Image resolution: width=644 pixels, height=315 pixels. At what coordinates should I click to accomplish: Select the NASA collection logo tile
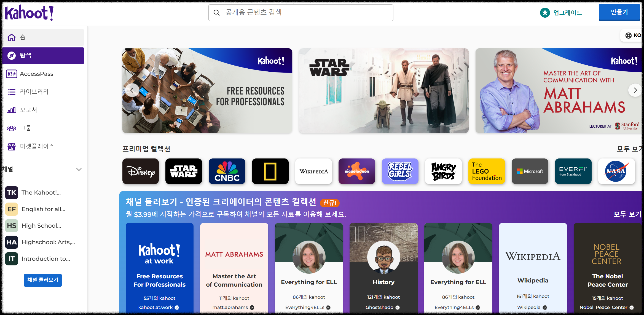[x=616, y=171]
